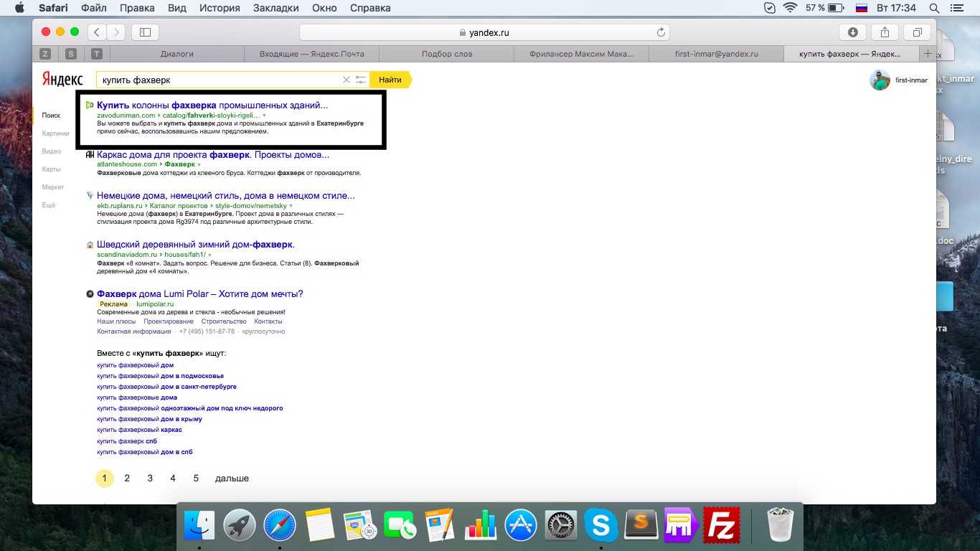Go back with Safari's back arrow
The width and height of the screenshot is (980, 551).
(x=97, y=32)
